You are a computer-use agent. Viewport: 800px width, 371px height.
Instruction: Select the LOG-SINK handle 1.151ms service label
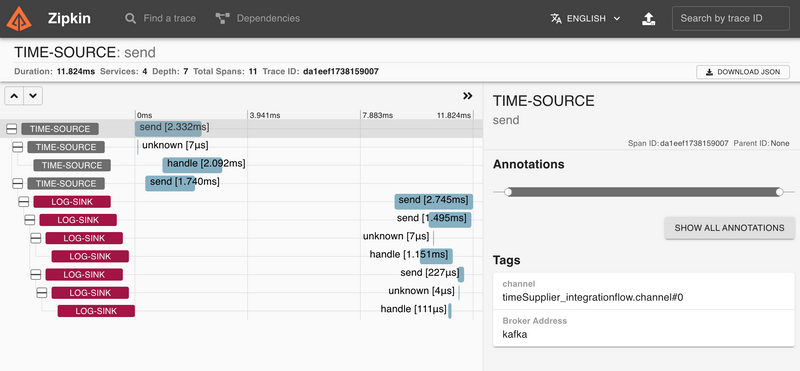pos(90,256)
